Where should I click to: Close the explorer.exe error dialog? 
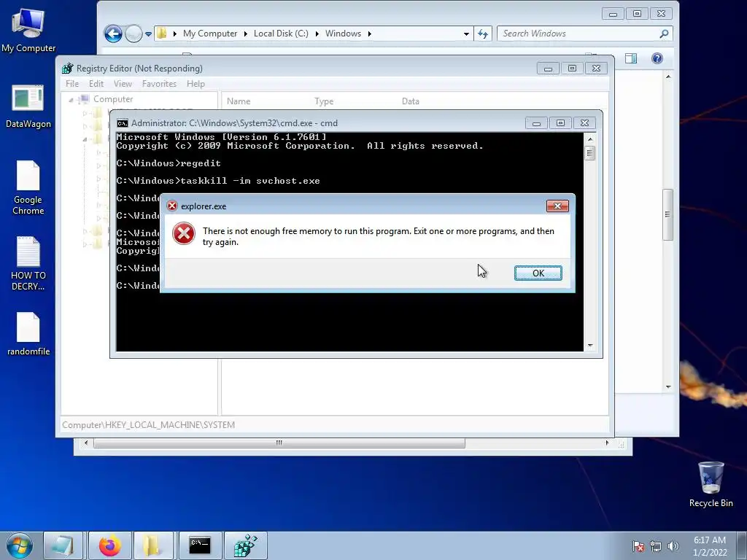point(557,206)
